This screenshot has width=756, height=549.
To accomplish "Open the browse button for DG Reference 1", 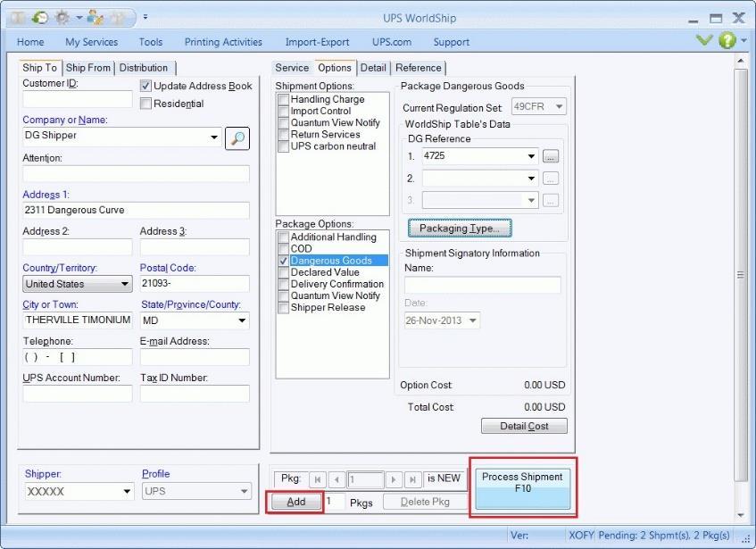I will [551, 156].
